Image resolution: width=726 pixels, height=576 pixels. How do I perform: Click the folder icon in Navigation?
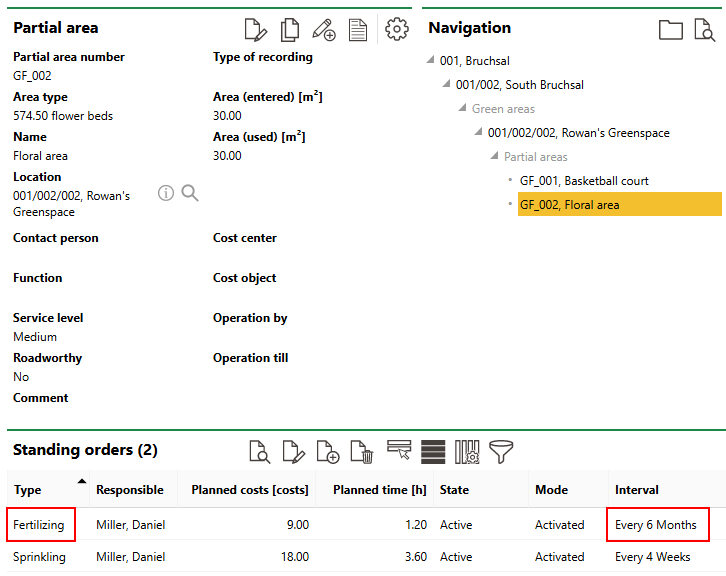[671, 30]
